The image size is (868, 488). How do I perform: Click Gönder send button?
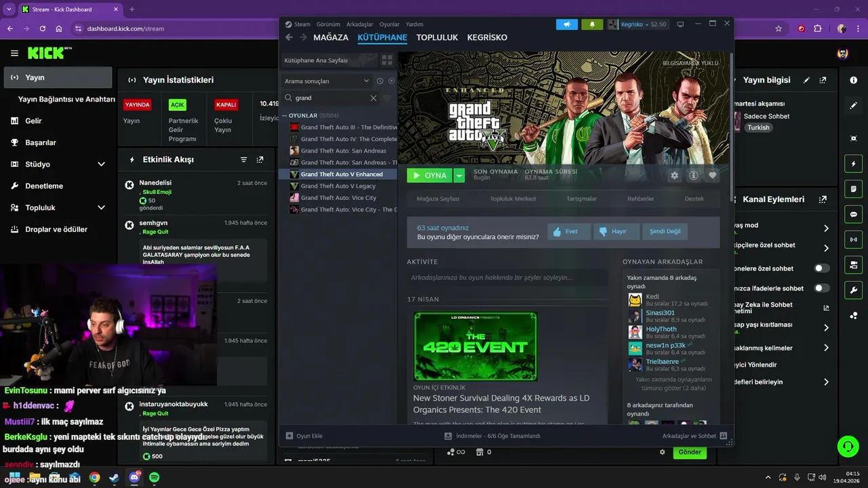click(690, 452)
